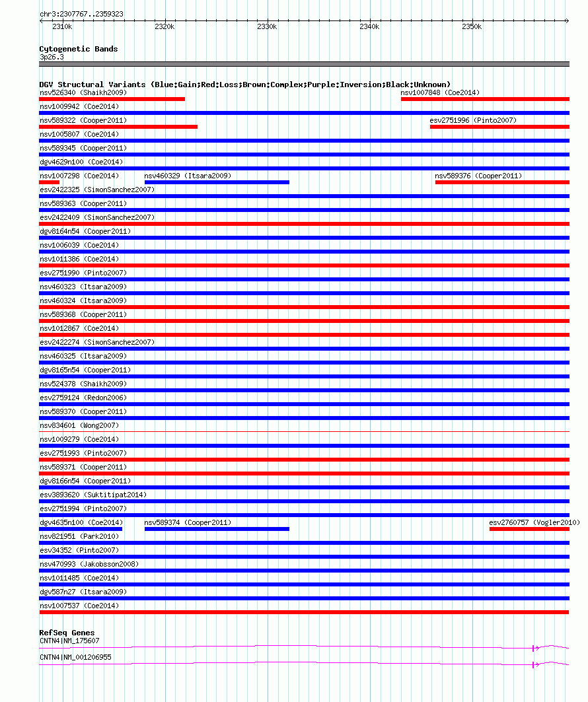Click the short red bar under nsv1007298

(x=50, y=182)
